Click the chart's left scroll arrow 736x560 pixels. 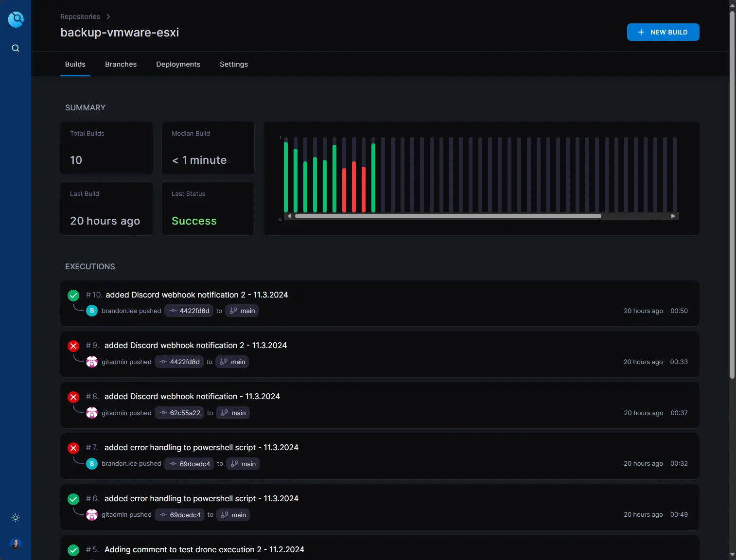(x=289, y=216)
